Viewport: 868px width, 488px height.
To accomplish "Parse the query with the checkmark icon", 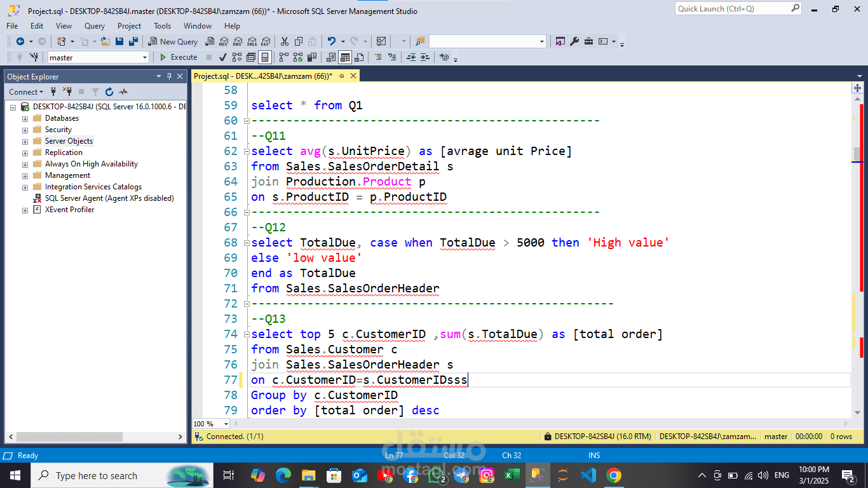I will [222, 57].
